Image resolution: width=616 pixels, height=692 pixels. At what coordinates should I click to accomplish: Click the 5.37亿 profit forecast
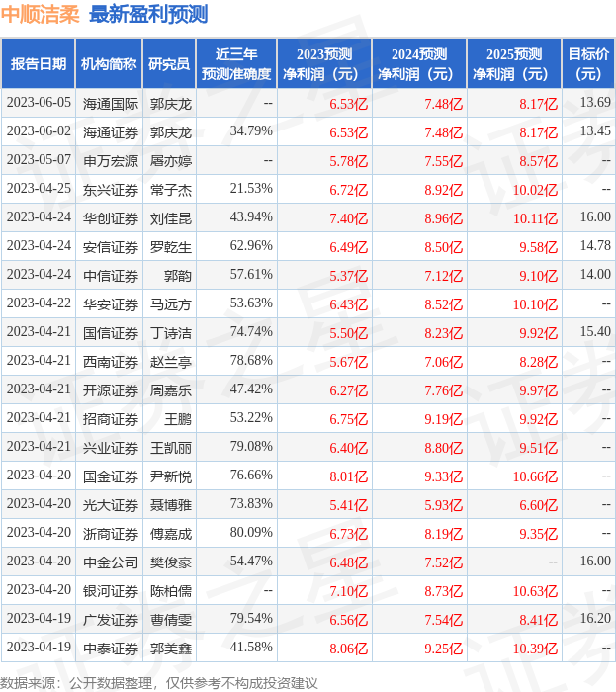[x=349, y=276]
